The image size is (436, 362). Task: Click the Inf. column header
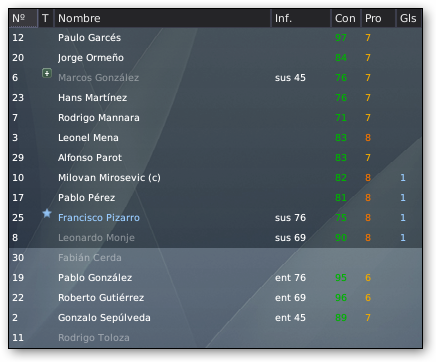tap(301, 18)
